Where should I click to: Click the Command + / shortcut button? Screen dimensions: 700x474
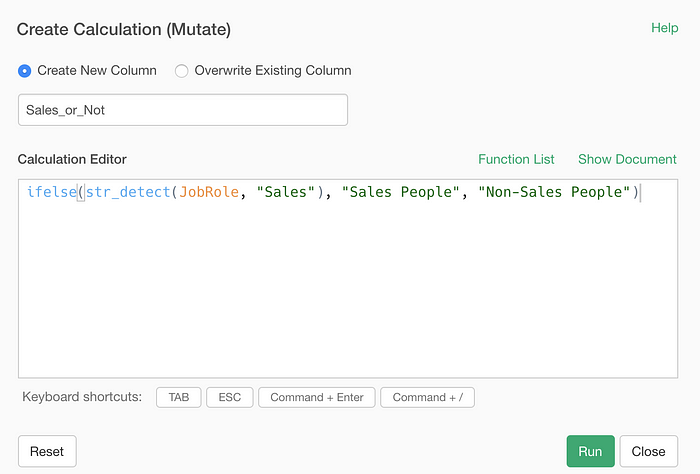[427, 397]
